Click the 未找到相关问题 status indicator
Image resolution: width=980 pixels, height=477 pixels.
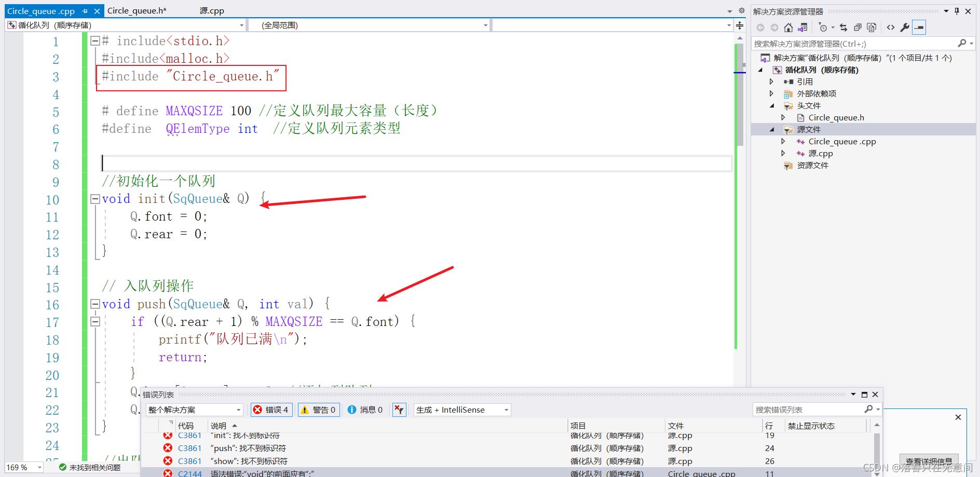(x=90, y=468)
